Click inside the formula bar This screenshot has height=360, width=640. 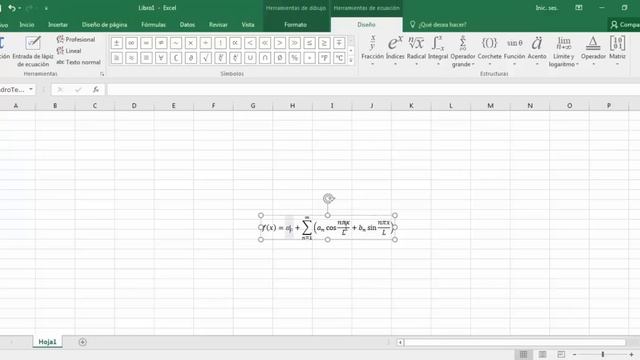(x=373, y=89)
